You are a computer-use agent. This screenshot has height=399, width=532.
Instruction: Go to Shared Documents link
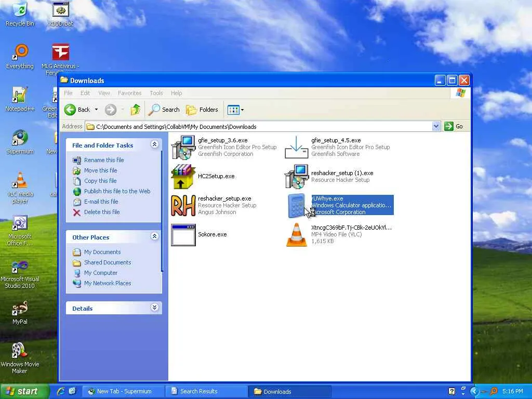[x=108, y=262]
